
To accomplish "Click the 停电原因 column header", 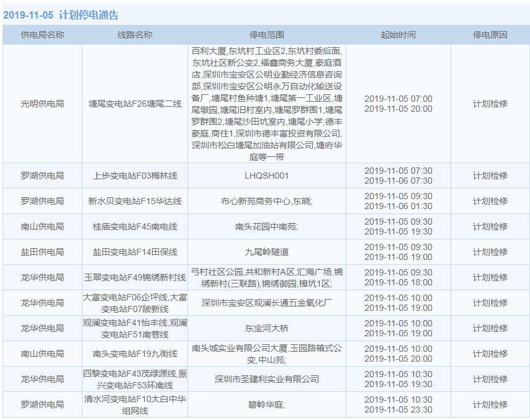I will (x=490, y=35).
